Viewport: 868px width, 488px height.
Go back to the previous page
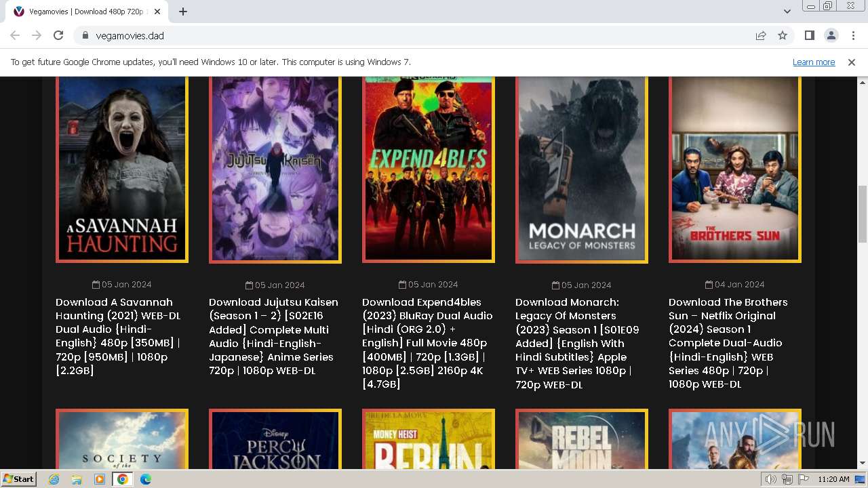(15, 36)
